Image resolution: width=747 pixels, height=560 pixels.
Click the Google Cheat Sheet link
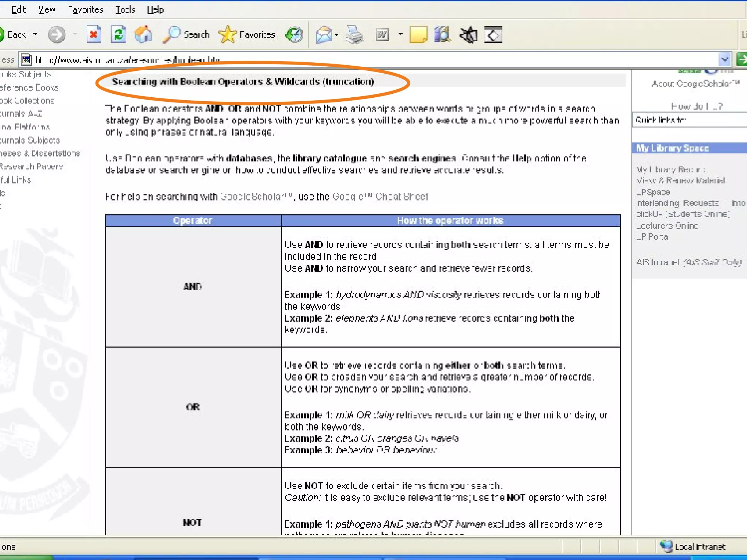pos(380,197)
